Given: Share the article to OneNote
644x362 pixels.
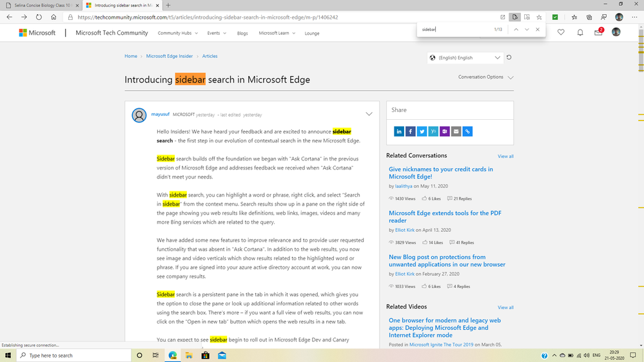Looking at the screenshot, I should tap(445, 131).
